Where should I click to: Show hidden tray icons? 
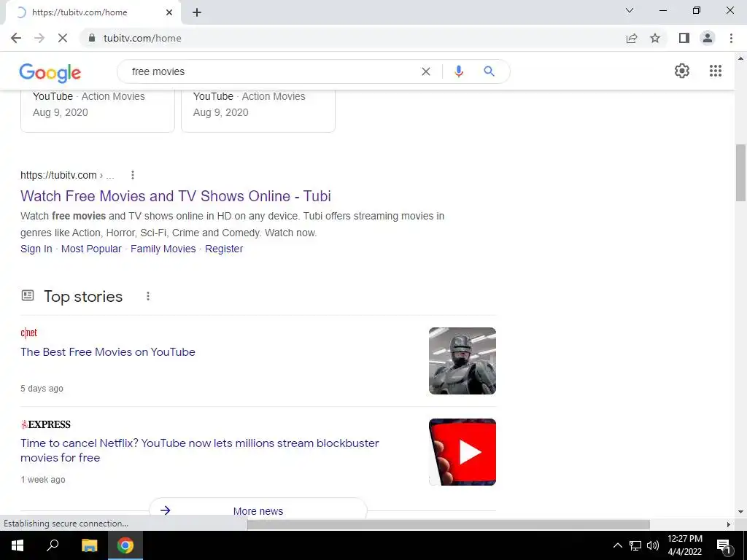tap(617, 545)
